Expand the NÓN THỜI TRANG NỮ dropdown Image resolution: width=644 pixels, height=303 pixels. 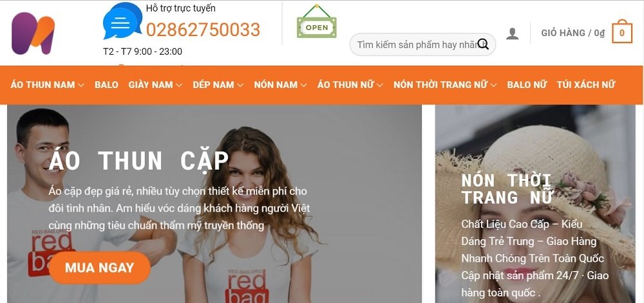pyautogui.click(x=445, y=85)
